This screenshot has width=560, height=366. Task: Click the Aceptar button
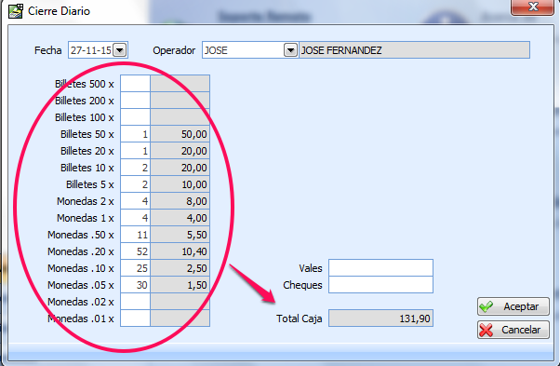point(513,306)
